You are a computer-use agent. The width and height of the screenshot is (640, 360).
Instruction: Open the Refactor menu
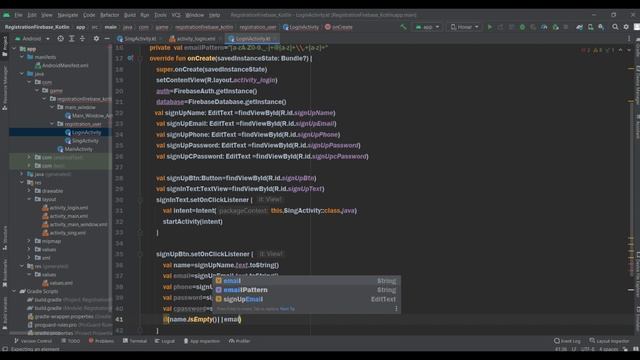point(110,15)
